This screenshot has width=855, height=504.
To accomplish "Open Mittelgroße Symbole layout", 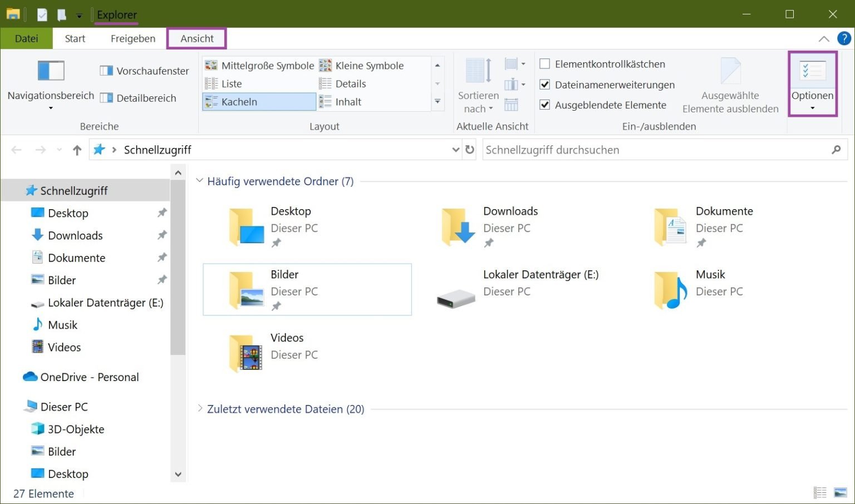I will tap(267, 65).
